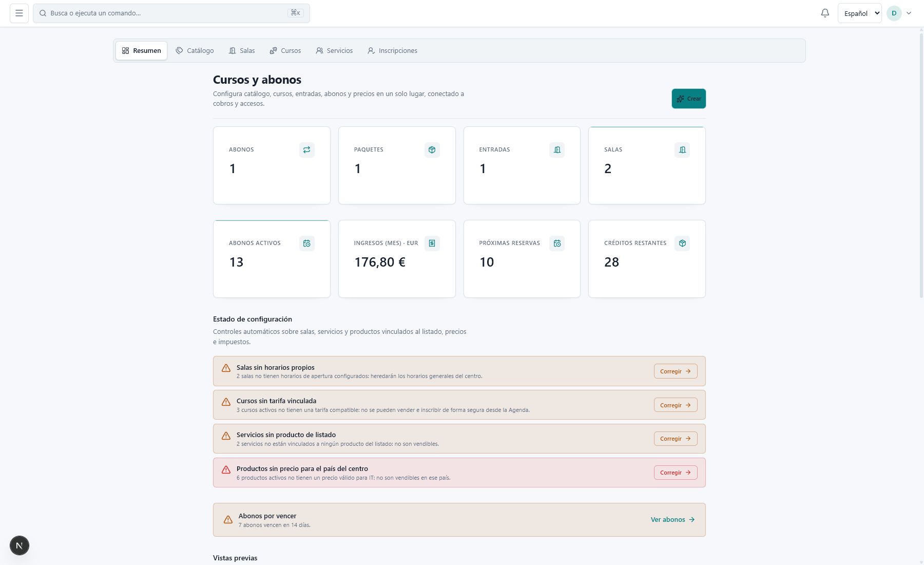Click red warning icon for Productos sin precio
The width and height of the screenshot is (924, 565).
[x=226, y=469]
